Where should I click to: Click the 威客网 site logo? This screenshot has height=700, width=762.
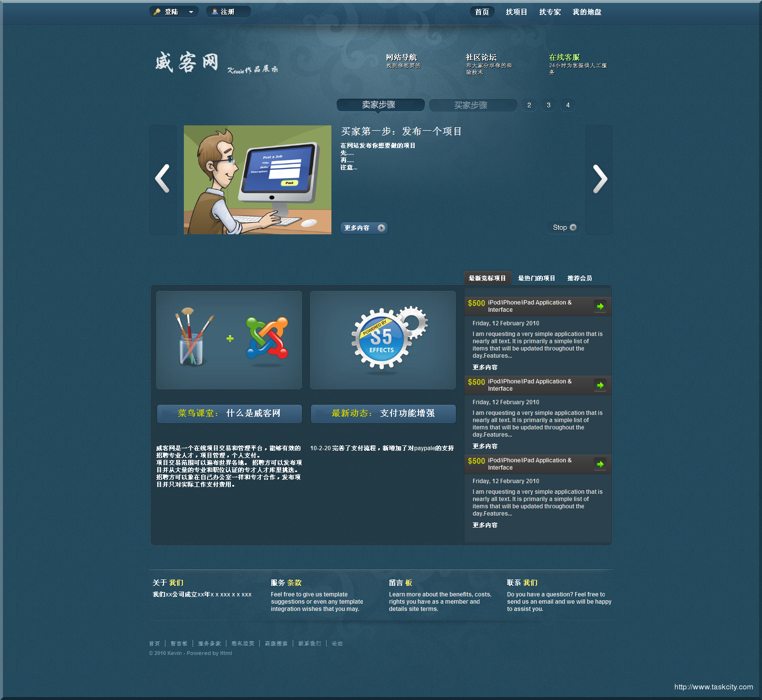[187, 63]
